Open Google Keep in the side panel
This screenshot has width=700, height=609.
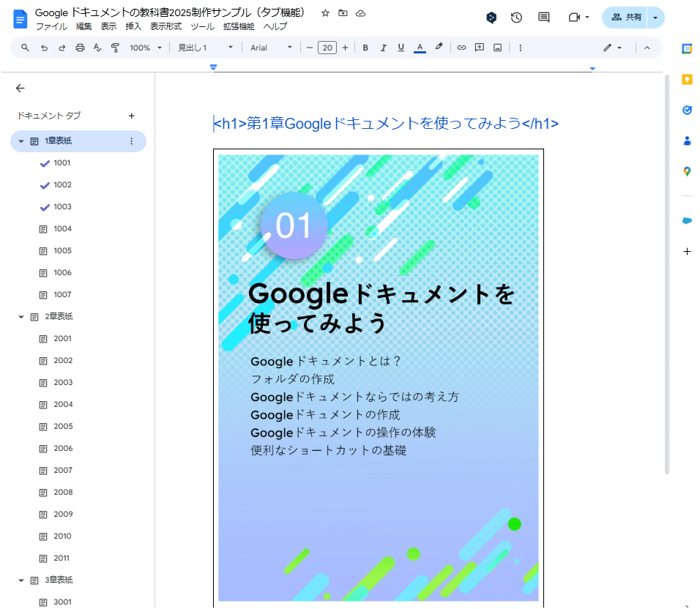point(686,79)
